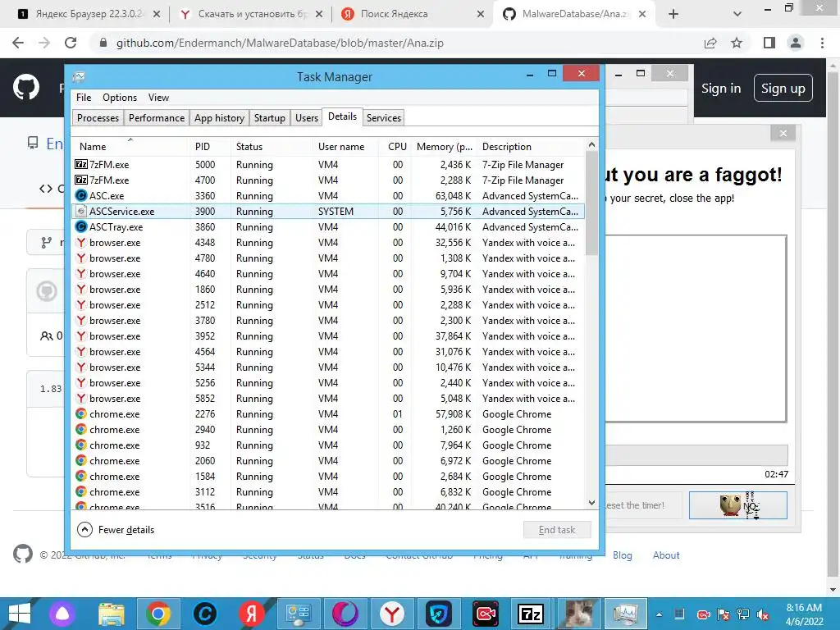Switch to the App history tab
840x630 pixels.
(219, 118)
